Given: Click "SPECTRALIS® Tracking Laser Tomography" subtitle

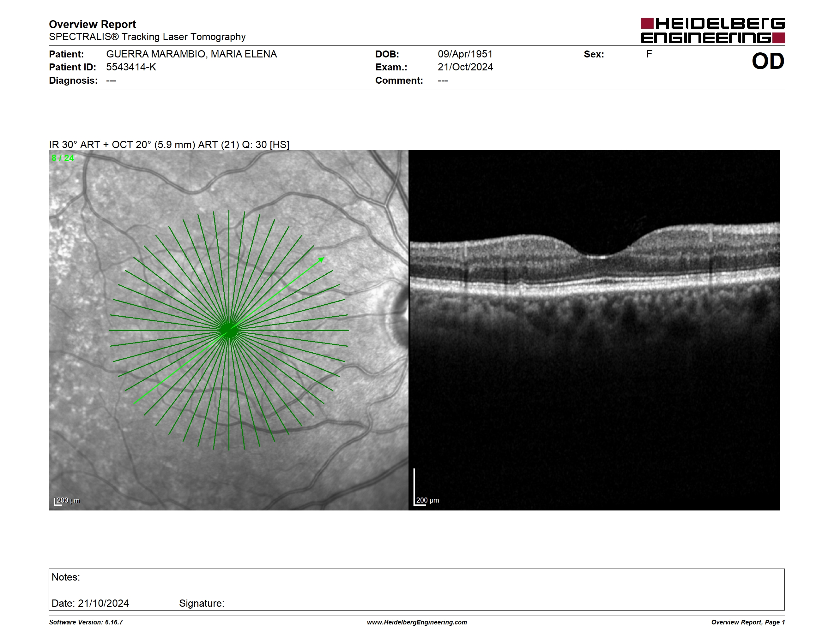Looking at the screenshot, I should point(147,37).
